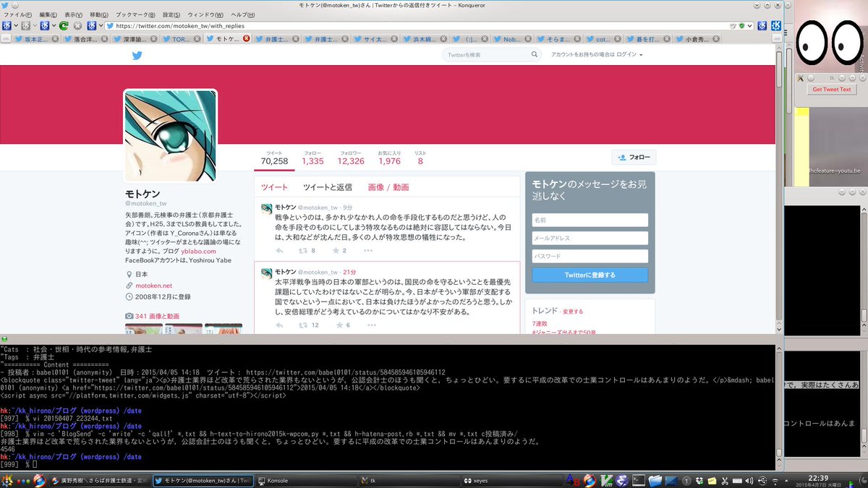This screenshot has height=488, width=868.
Task: Click Get Tweet Text button in tk window
Action: 831,90
